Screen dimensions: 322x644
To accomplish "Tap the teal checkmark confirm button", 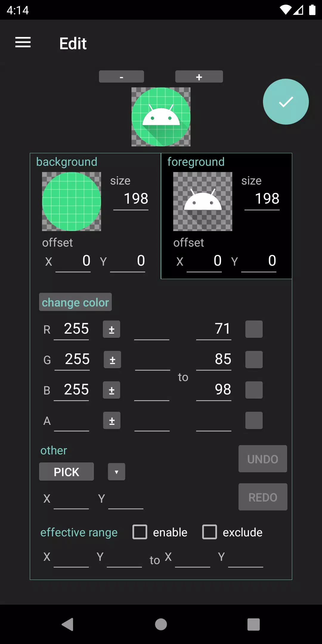I will click(x=286, y=102).
